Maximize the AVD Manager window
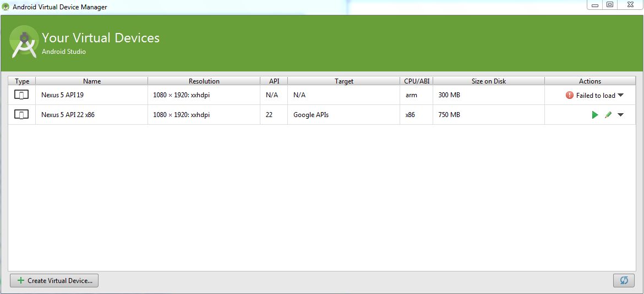 tap(610, 5)
